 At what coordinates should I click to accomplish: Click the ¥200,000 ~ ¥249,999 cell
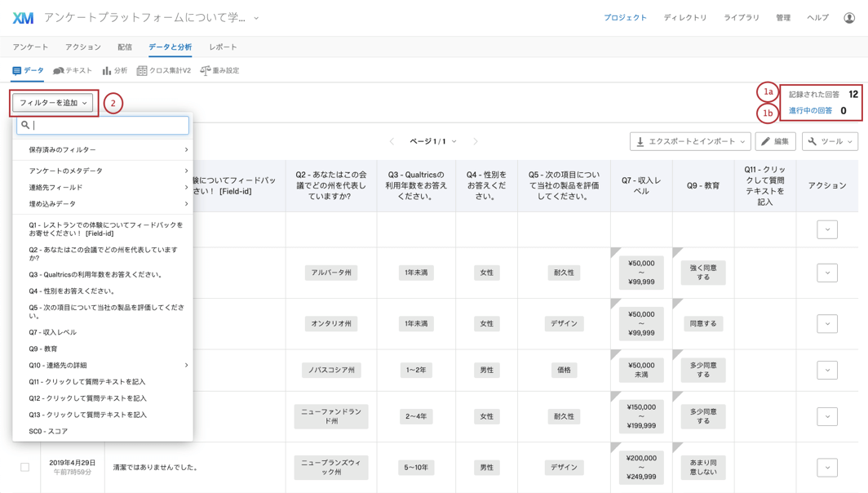pyautogui.click(x=641, y=468)
